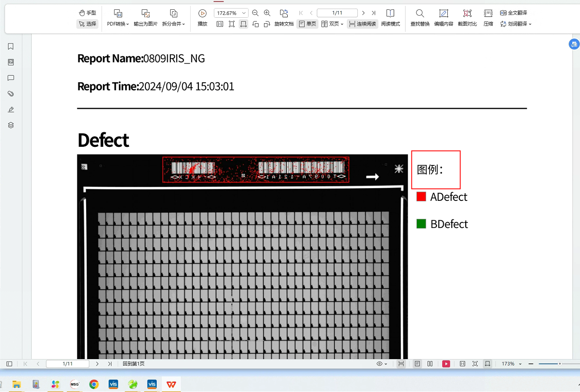Open the 173% zoom dropdown in status bar
This screenshot has height=392, width=580.
(512, 364)
